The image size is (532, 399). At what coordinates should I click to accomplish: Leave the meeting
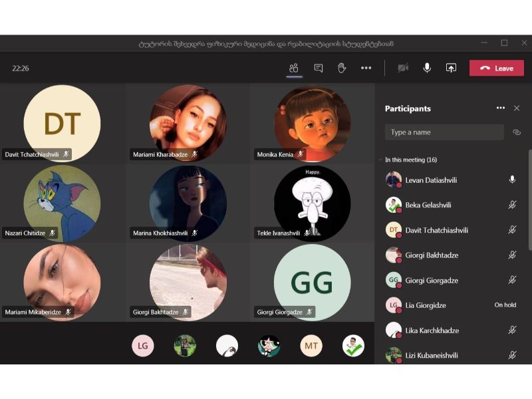497,68
